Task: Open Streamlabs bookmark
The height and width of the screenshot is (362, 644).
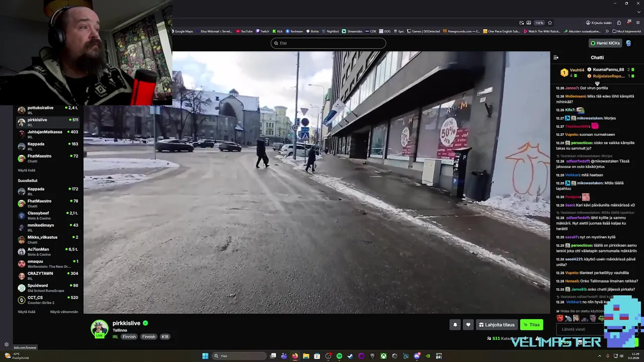Action: point(352,31)
